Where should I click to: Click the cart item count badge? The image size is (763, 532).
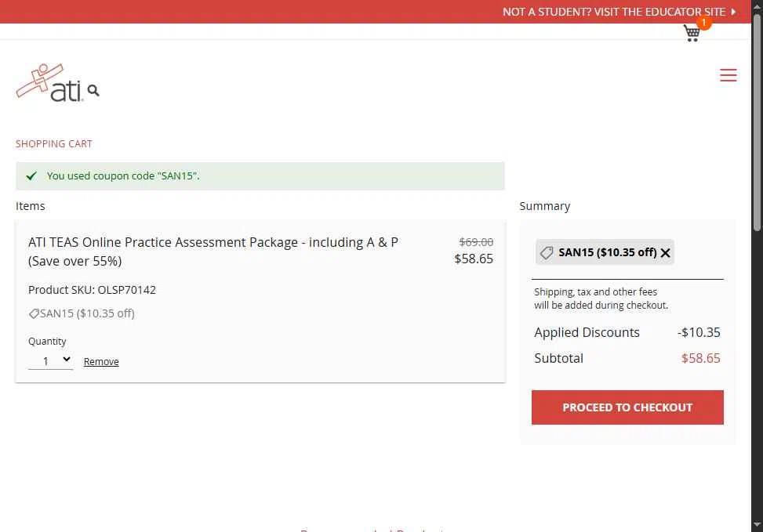[x=703, y=23]
